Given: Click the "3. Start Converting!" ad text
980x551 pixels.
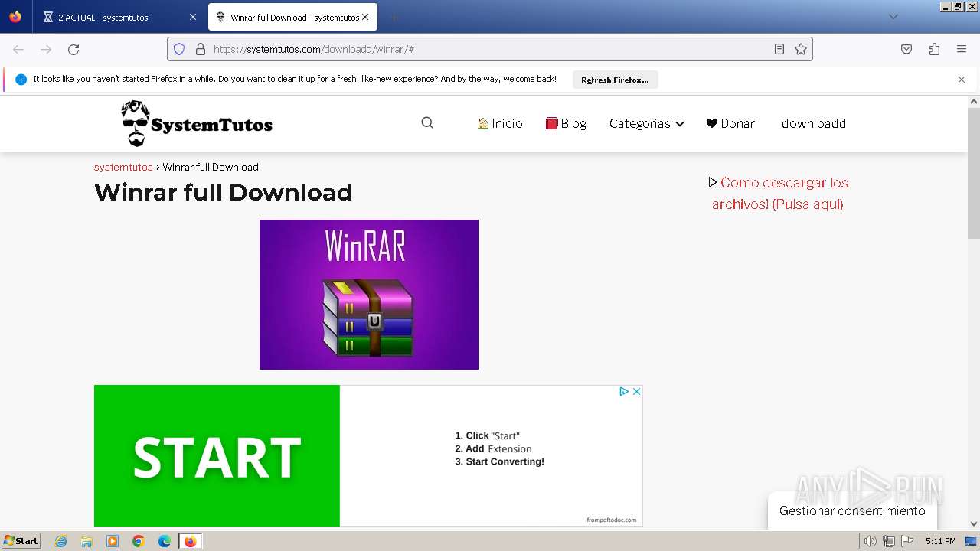Looking at the screenshot, I should tap(499, 461).
